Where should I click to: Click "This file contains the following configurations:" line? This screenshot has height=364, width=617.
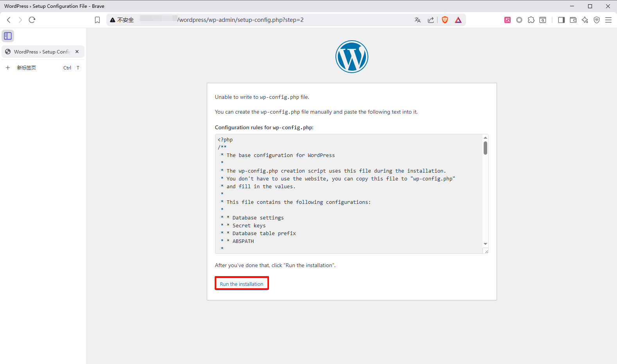coord(299,202)
